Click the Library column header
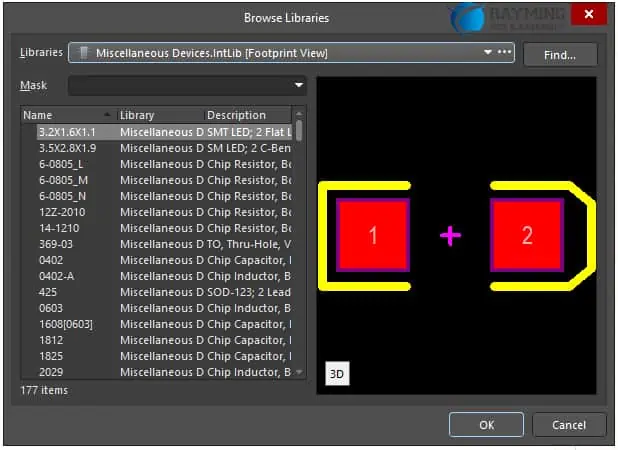Viewport: 618px width, 450px height. click(158, 115)
